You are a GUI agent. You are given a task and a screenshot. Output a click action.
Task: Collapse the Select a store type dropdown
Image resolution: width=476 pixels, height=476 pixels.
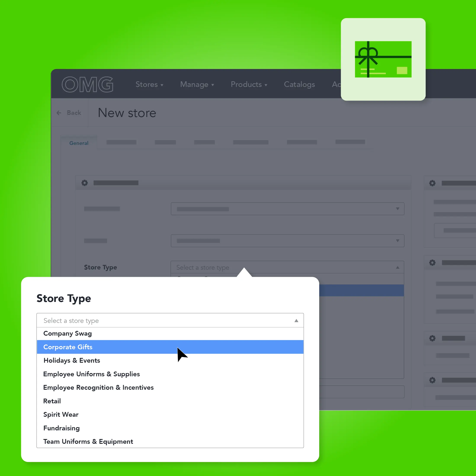296,321
